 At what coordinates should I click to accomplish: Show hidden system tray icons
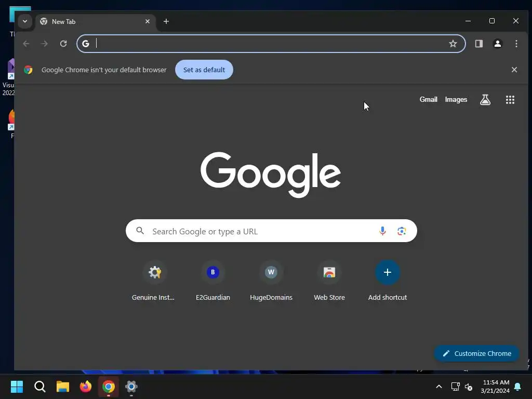pyautogui.click(x=438, y=387)
